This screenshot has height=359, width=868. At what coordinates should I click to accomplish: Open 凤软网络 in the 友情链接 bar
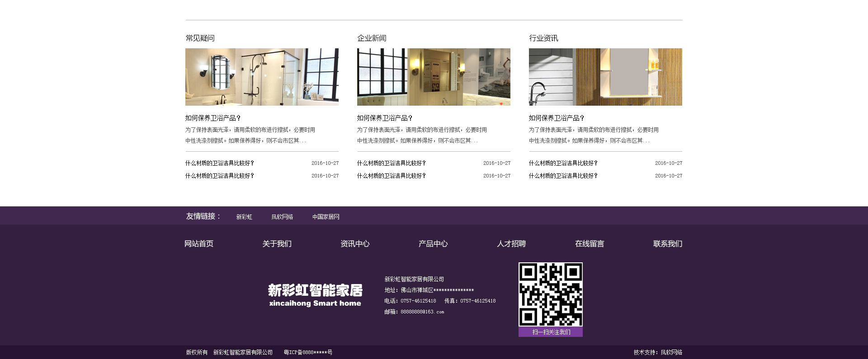coord(282,217)
